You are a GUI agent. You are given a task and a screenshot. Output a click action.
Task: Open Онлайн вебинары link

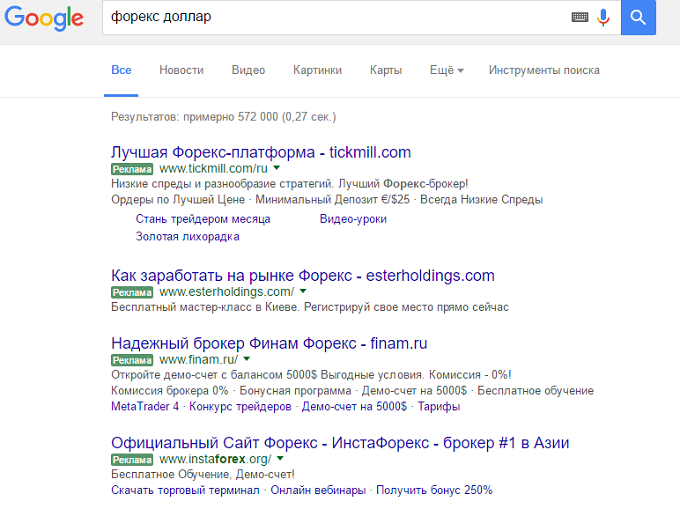coord(318,490)
